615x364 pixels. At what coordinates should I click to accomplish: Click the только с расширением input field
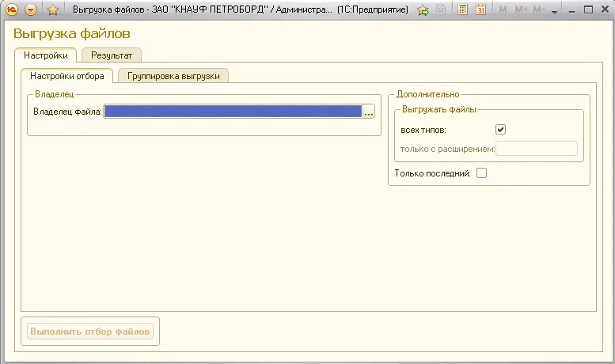click(537, 149)
